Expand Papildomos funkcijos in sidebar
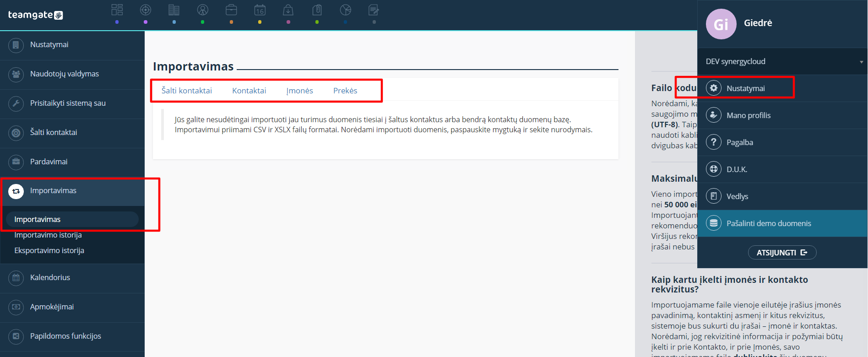The image size is (868, 357). (x=72, y=336)
